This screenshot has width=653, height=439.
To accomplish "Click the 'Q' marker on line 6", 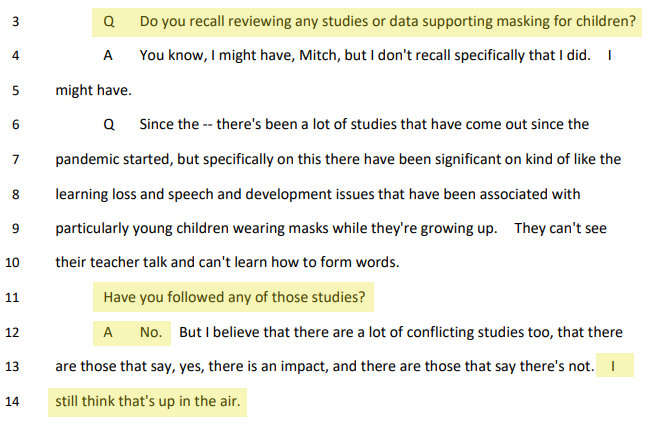I will click(109, 125).
